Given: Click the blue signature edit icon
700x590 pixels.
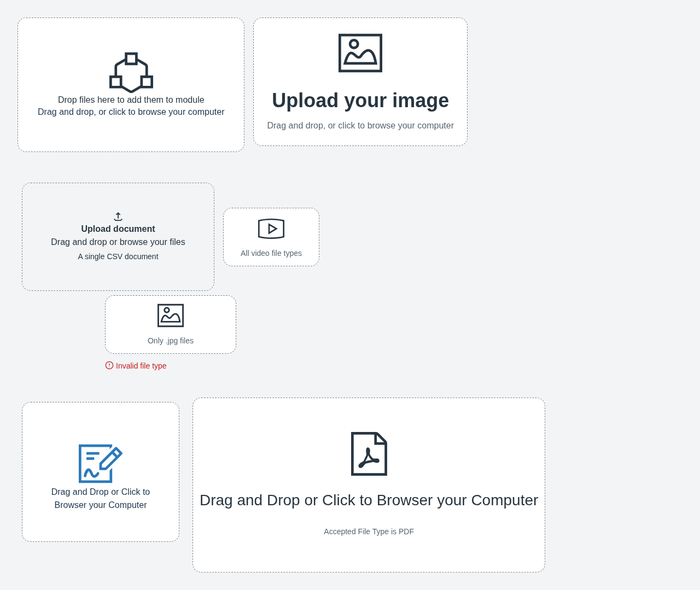Looking at the screenshot, I should 101,464.
